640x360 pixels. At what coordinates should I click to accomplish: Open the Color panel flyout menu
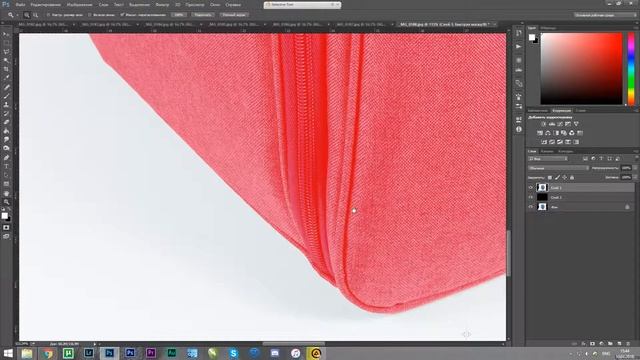[636, 28]
